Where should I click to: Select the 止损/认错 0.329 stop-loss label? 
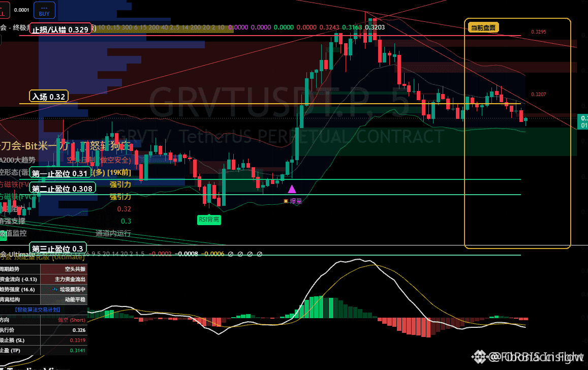coord(60,29)
